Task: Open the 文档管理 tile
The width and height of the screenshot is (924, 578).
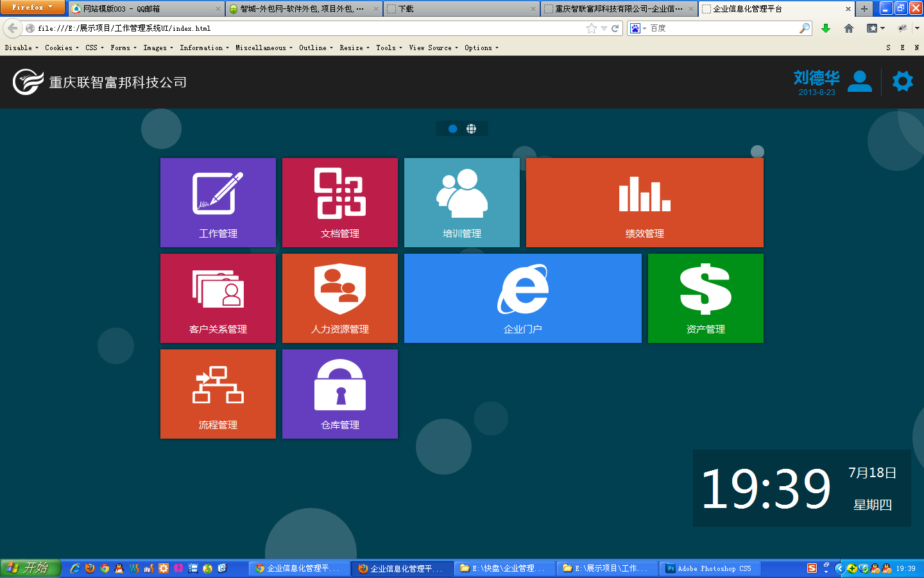Action: (340, 202)
